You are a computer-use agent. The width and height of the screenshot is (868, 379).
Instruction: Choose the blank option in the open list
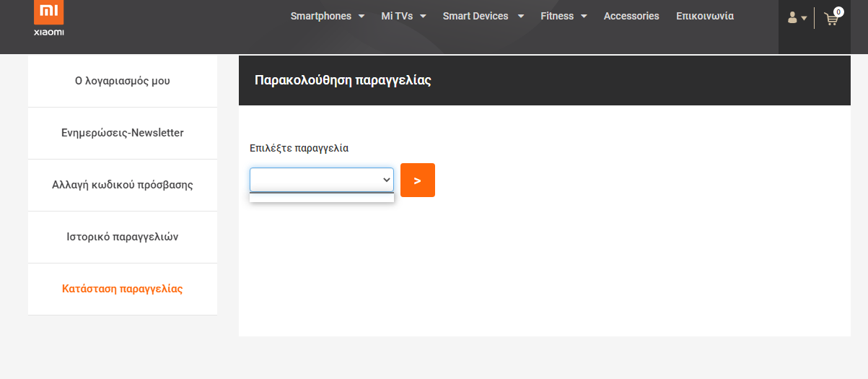pyautogui.click(x=322, y=197)
